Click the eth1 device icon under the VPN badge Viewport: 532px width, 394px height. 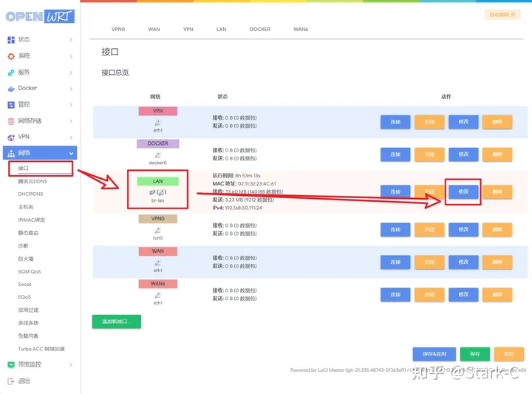click(158, 123)
